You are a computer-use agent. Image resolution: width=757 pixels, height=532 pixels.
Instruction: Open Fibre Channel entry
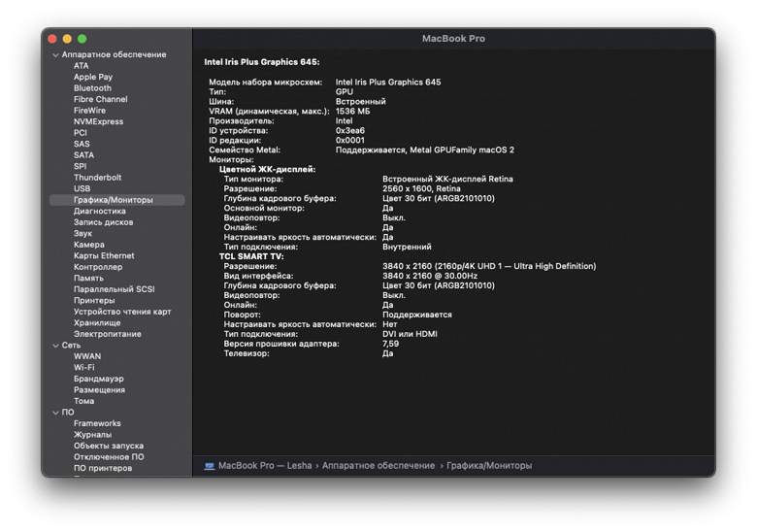[x=100, y=99]
